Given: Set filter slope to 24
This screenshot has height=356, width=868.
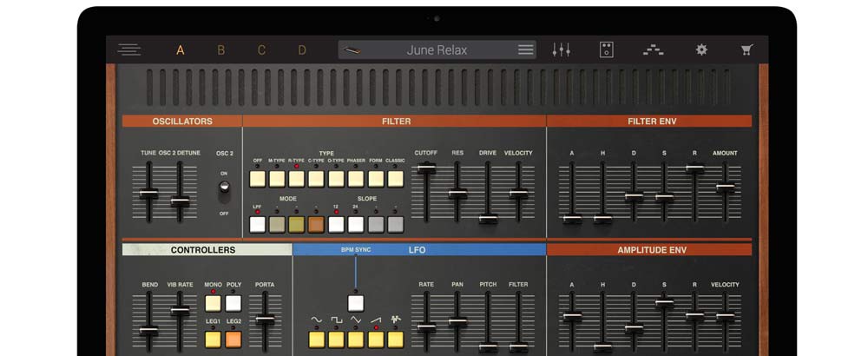Looking at the screenshot, I should [356, 224].
